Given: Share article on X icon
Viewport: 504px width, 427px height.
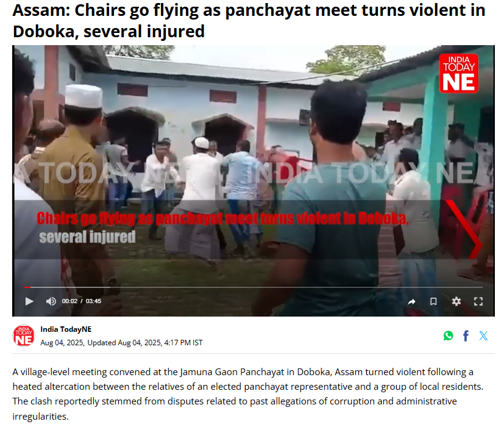Looking at the screenshot, I should click(483, 335).
